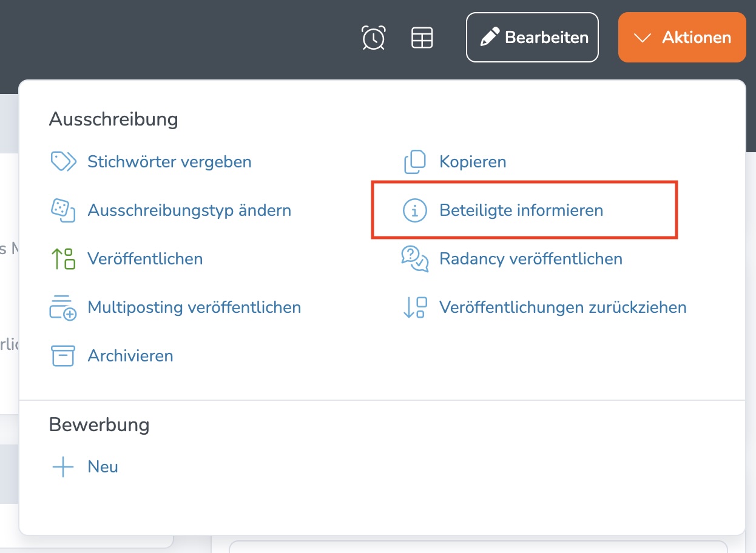The image size is (756, 553).
Task: Create a new Bewerbung via Neu
Action: pyautogui.click(x=102, y=466)
